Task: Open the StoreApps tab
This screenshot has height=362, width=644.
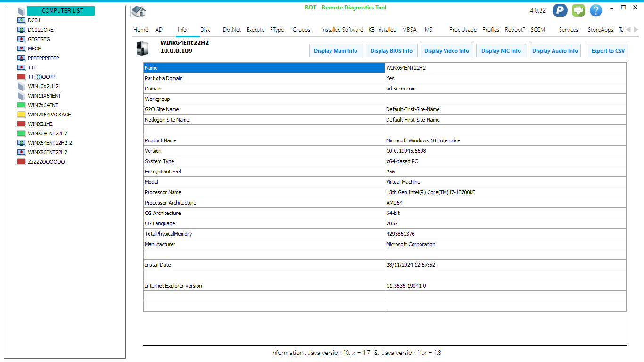Action: coord(601,30)
